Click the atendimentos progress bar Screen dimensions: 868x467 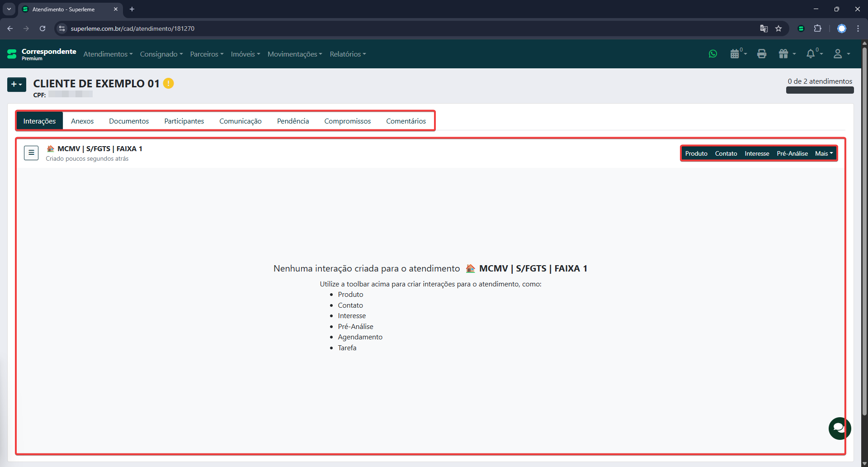820,90
